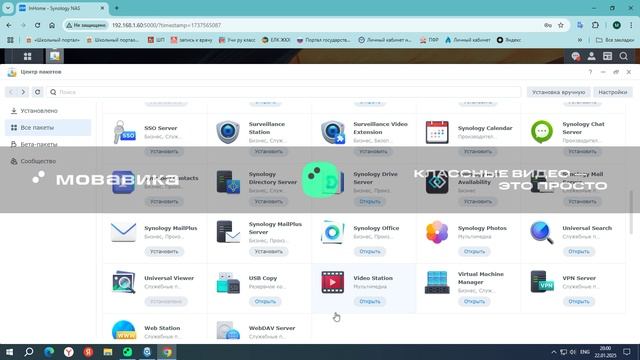The image size is (640, 360).
Task: Select the WebDAV Server package icon
Action: 228,330
